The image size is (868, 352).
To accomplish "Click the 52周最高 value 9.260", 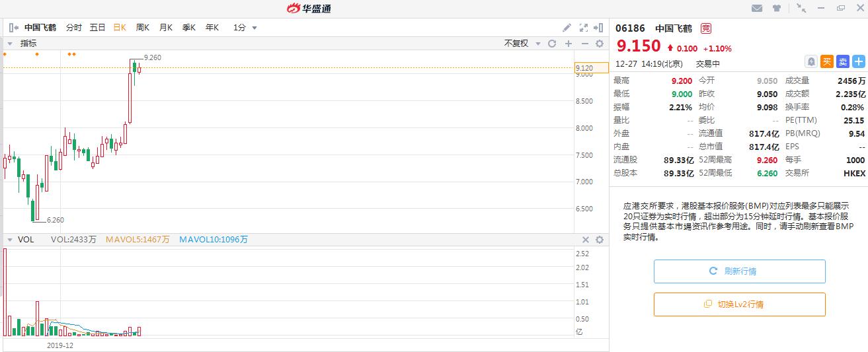I will point(768,160).
